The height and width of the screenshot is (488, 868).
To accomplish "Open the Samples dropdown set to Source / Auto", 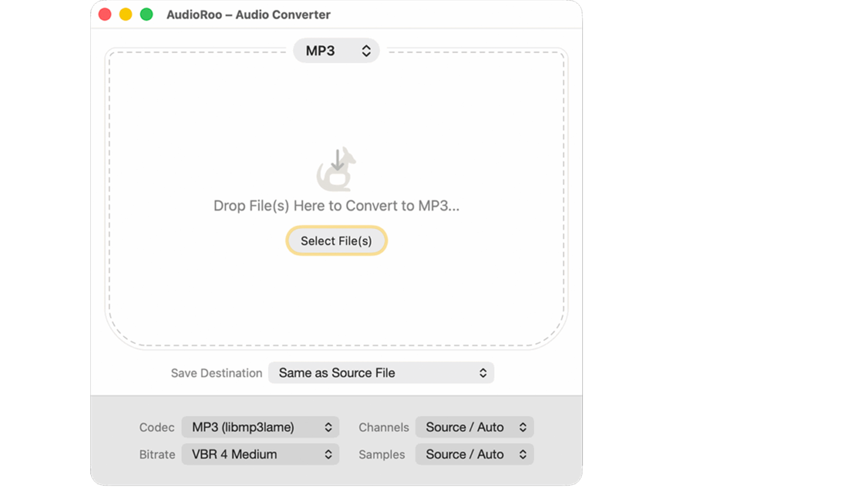I will 474,454.
